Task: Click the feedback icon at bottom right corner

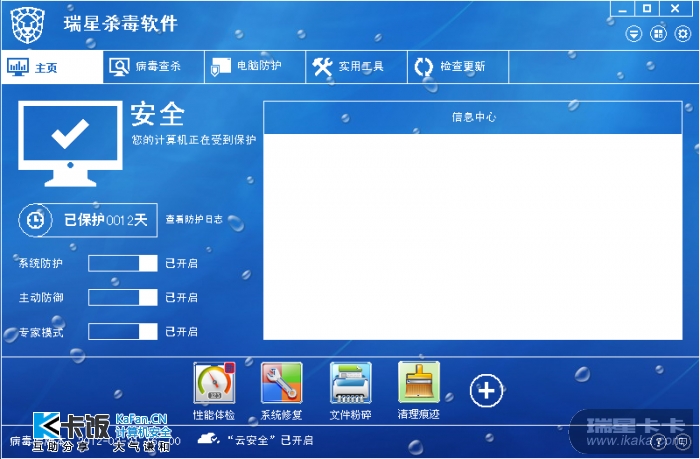Action: click(683, 442)
